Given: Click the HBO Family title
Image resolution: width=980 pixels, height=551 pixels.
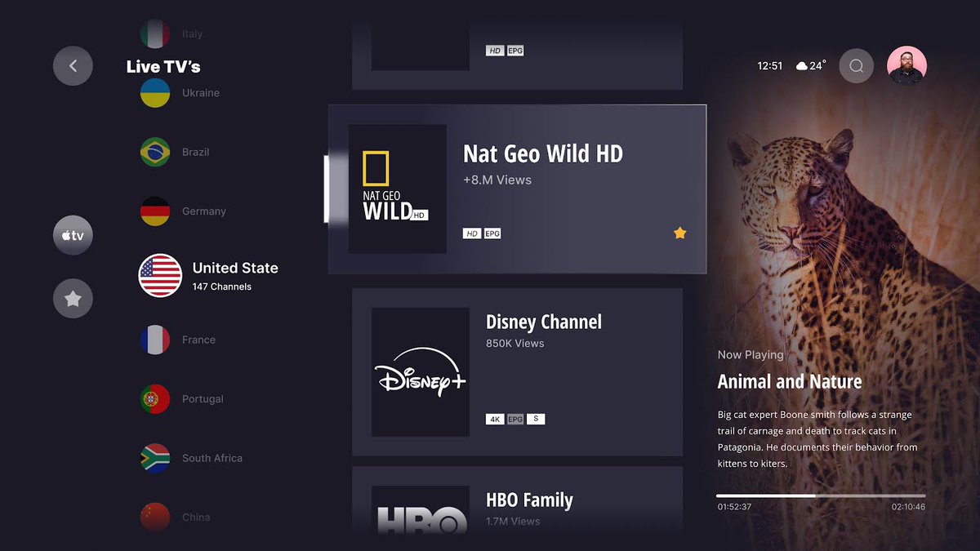Looking at the screenshot, I should coord(529,500).
